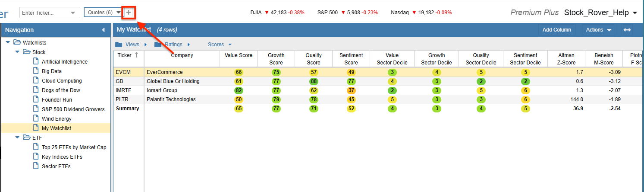Click Global Blue quality score 88 badge
This screenshot has width=644, height=192.
pos(314,81)
